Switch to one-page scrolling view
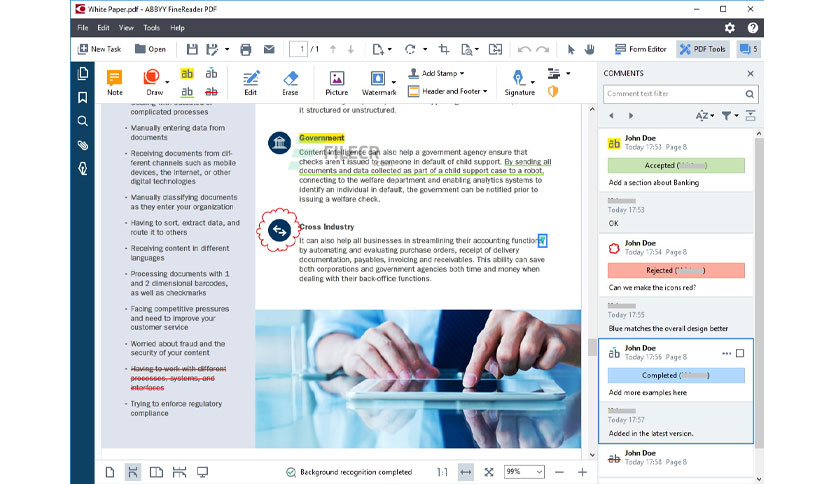Image resolution: width=836 pixels, height=484 pixels. pyautogui.click(x=133, y=472)
